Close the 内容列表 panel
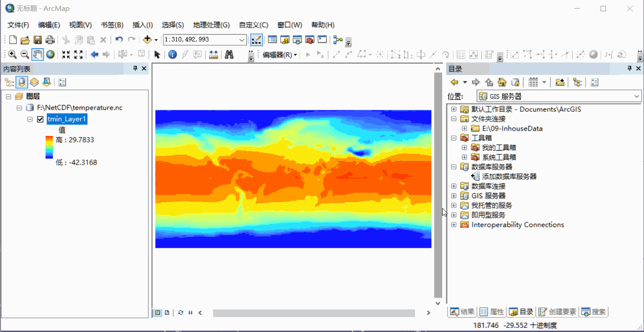This screenshot has width=644, height=332. pyautogui.click(x=144, y=68)
